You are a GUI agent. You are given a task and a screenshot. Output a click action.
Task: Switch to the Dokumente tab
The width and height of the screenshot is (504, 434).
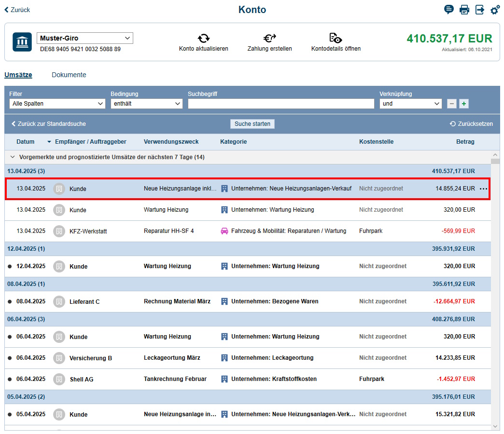69,75
